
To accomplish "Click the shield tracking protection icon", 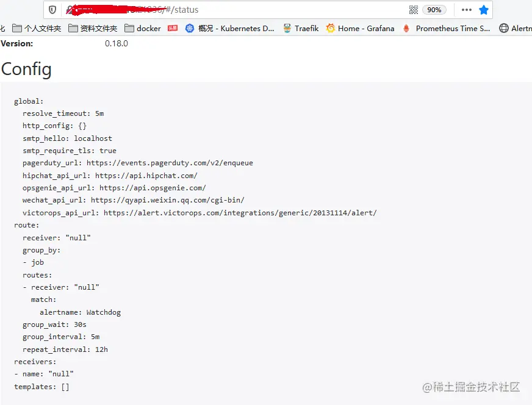I will coord(52,10).
